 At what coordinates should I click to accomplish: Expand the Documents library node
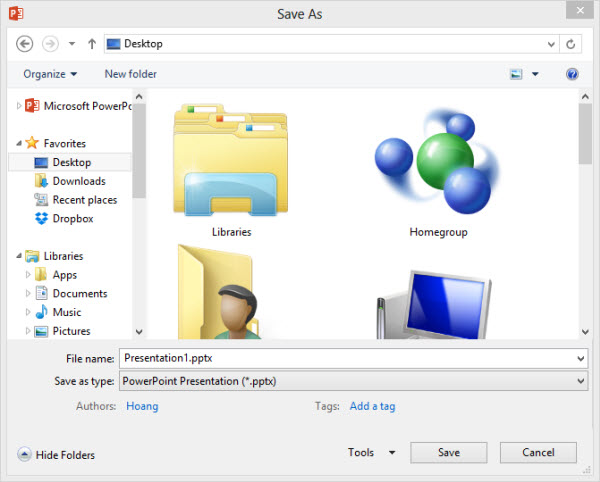tap(27, 294)
